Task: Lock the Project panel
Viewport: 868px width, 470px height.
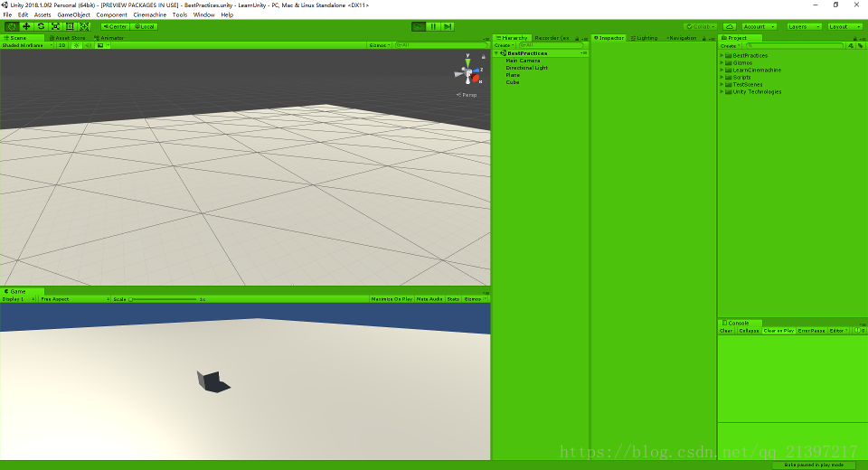Action: pos(854,39)
